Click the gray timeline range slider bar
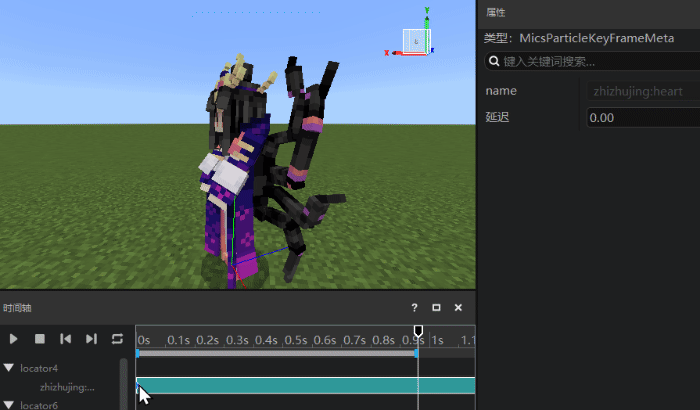The width and height of the screenshot is (700, 410). click(276, 353)
